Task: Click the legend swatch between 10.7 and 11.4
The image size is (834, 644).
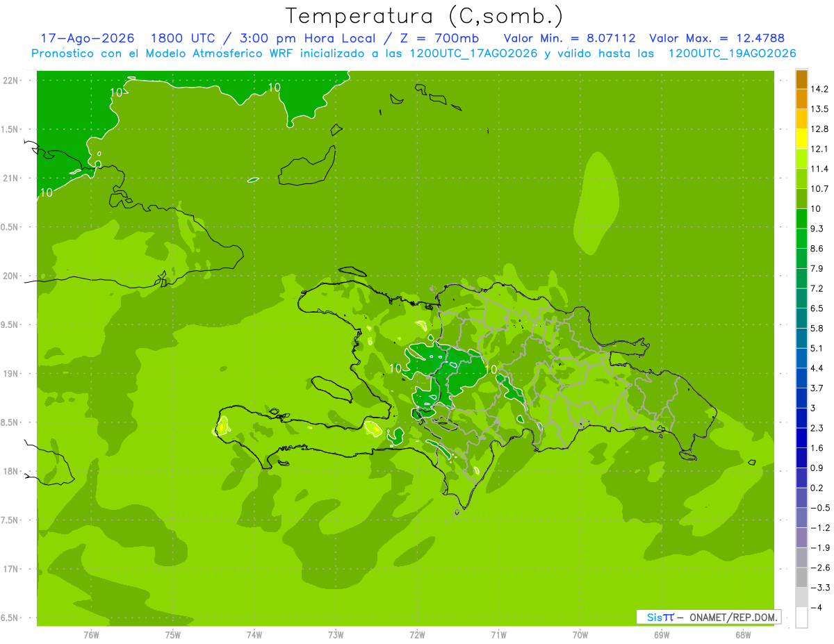Action: coord(801,179)
